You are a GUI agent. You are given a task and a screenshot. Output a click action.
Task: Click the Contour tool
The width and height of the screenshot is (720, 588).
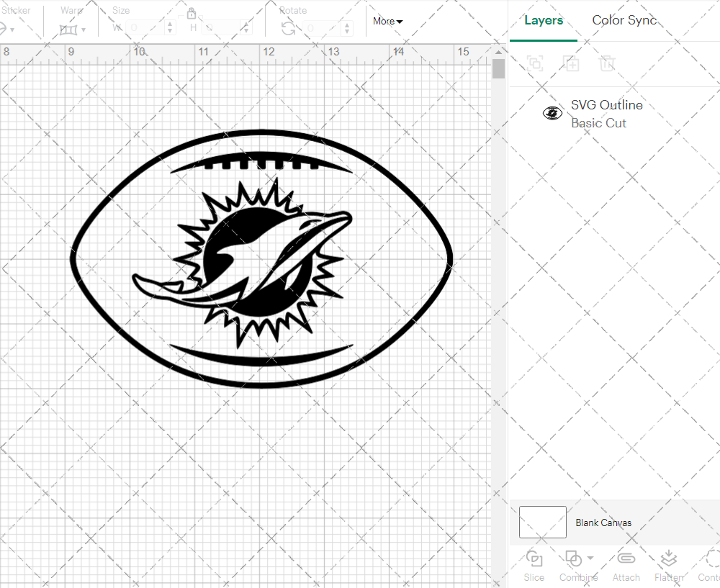click(709, 566)
